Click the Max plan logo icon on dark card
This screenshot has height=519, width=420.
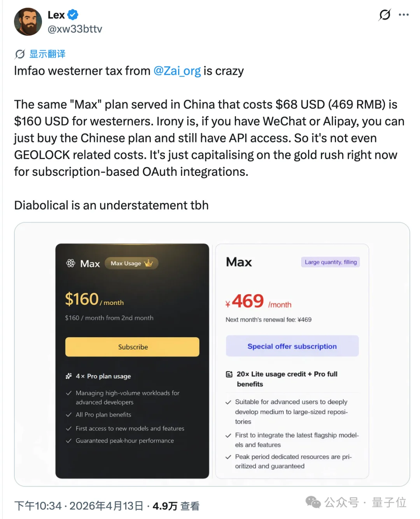point(71,263)
